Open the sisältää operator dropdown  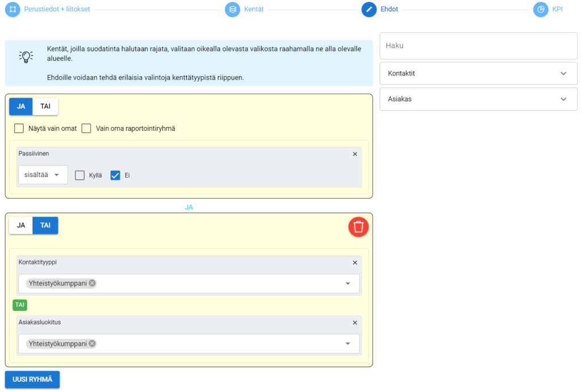[43, 175]
